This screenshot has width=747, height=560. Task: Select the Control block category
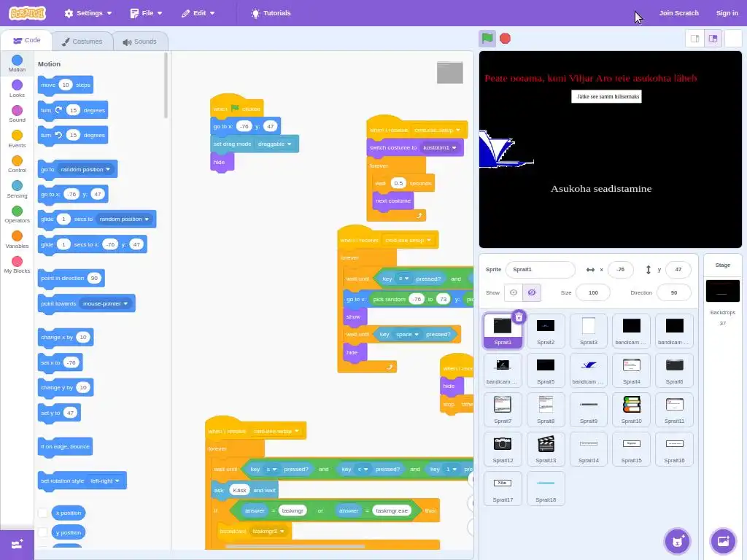tap(17, 164)
